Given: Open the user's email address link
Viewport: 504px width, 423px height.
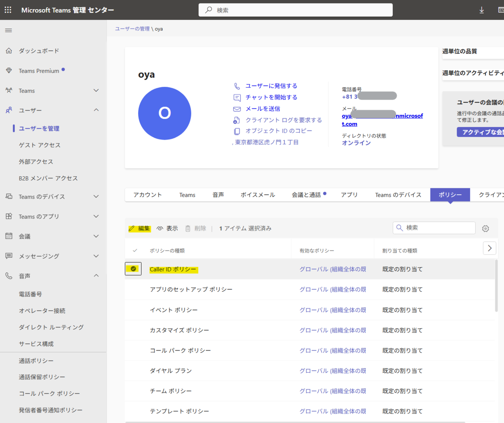Looking at the screenshot, I should click(x=382, y=120).
